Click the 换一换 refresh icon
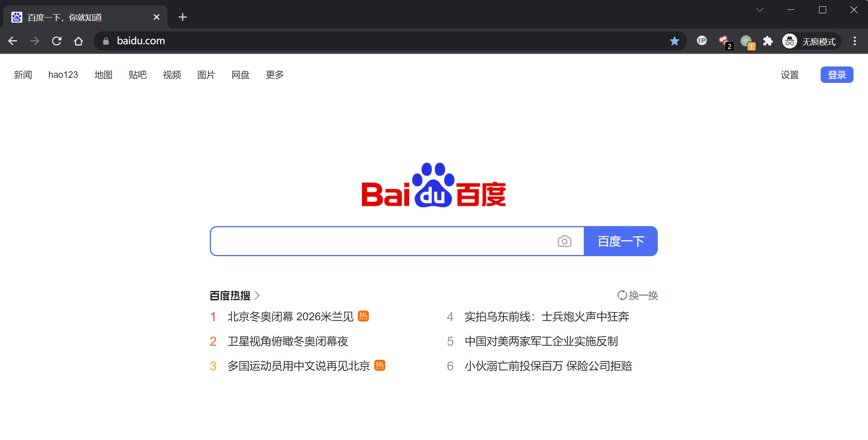 pos(622,295)
